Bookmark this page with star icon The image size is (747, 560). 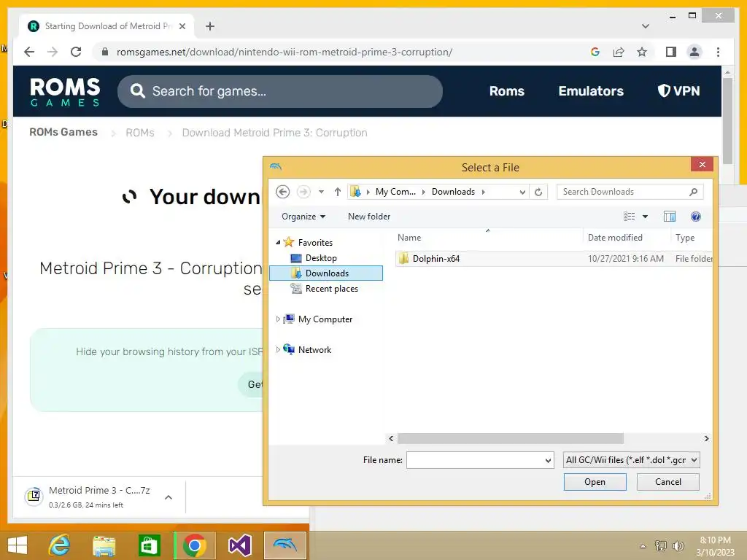pyautogui.click(x=642, y=52)
